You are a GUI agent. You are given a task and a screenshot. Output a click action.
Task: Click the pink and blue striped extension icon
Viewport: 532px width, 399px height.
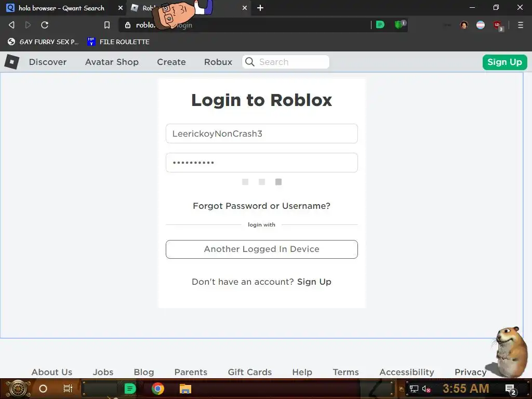click(x=481, y=25)
